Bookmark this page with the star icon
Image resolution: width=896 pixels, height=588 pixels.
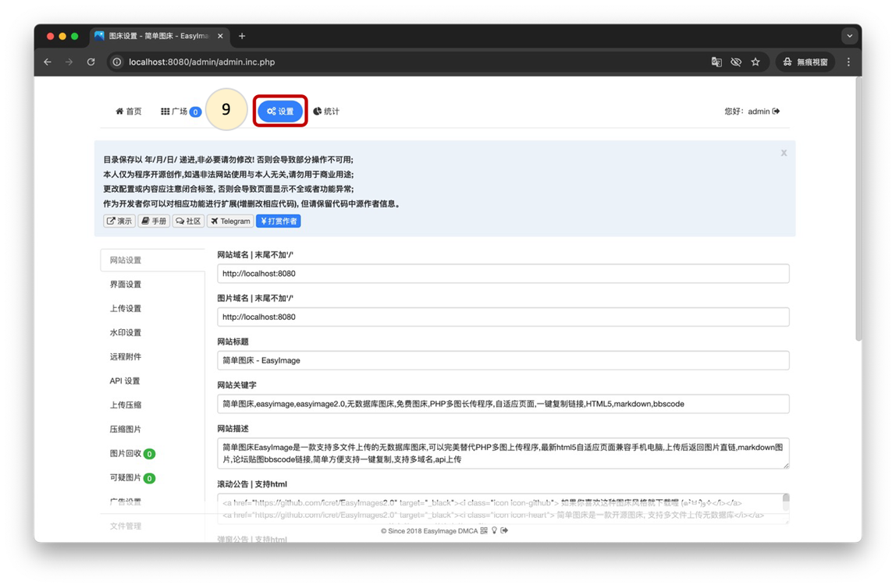pos(756,62)
